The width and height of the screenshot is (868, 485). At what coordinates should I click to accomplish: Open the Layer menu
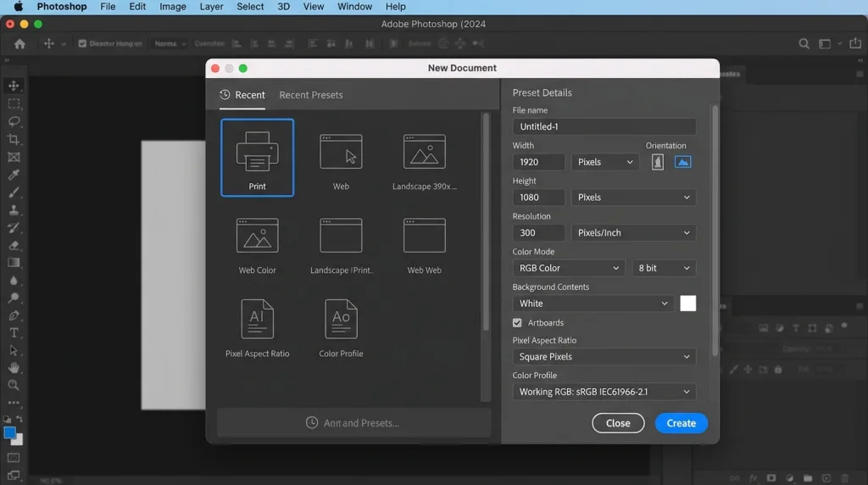click(x=211, y=7)
